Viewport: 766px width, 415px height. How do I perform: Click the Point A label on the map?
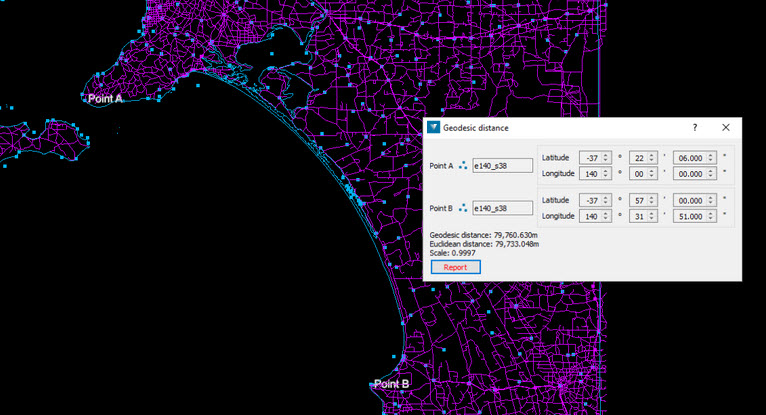tap(105, 99)
